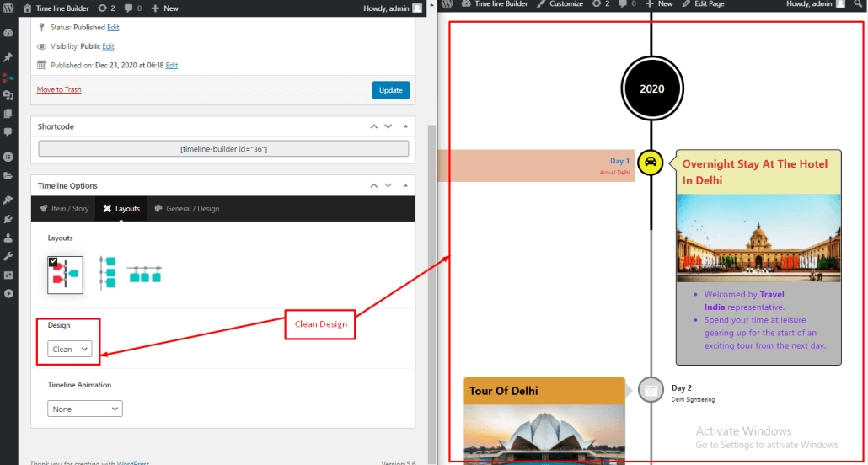Click the Tour Of Delhi card heading
Viewport: 868px width, 465px height.
504,391
